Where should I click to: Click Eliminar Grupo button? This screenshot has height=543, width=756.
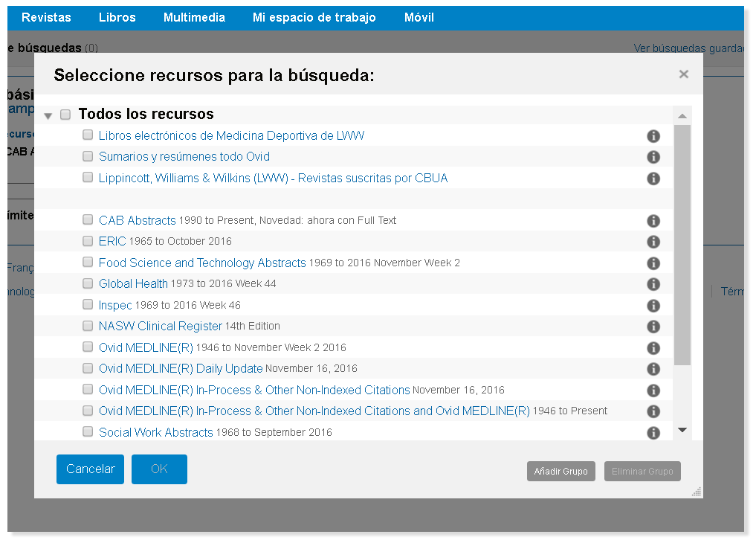(x=642, y=471)
